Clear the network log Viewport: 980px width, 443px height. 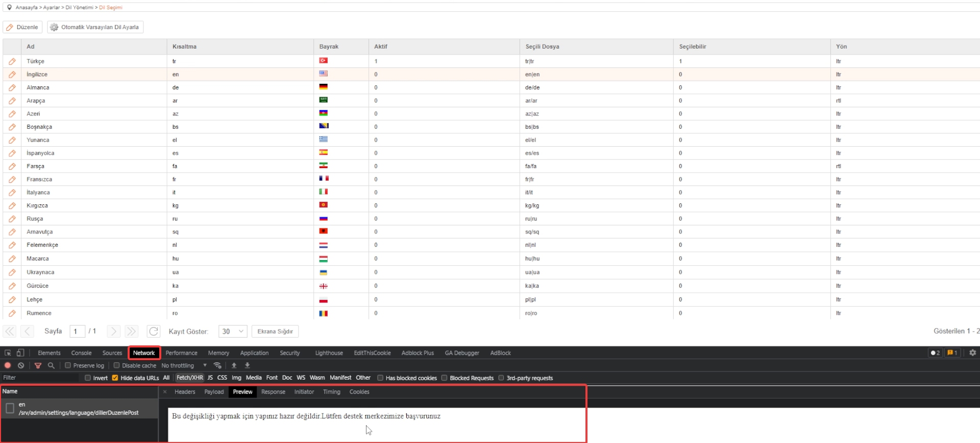(21, 365)
